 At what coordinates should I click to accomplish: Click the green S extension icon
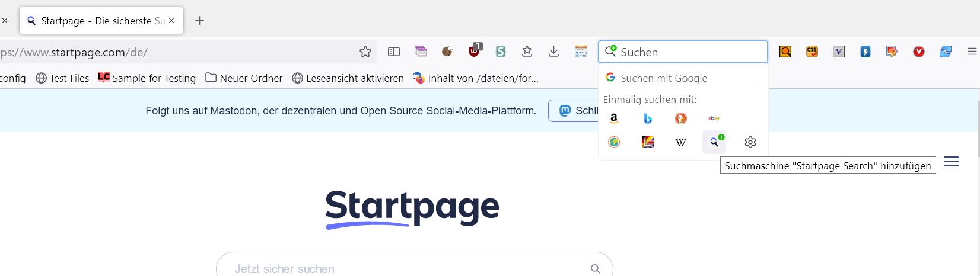[x=501, y=52]
